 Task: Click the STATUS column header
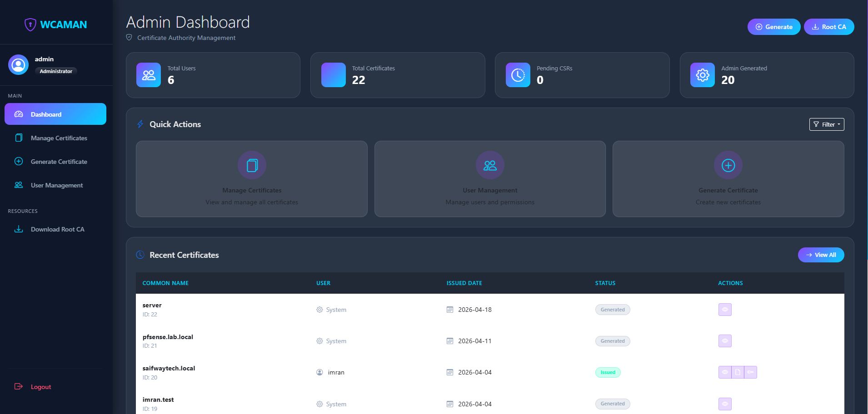click(605, 283)
